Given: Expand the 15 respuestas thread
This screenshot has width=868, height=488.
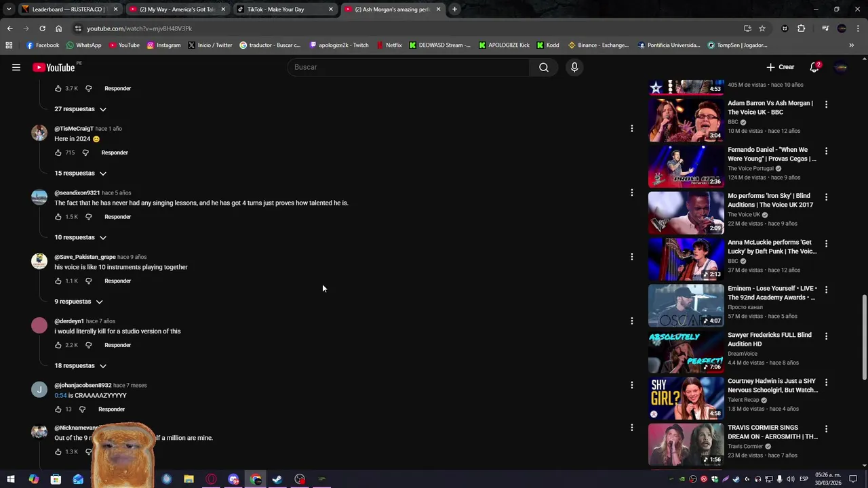Looking at the screenshot, I should pos(80,174).
